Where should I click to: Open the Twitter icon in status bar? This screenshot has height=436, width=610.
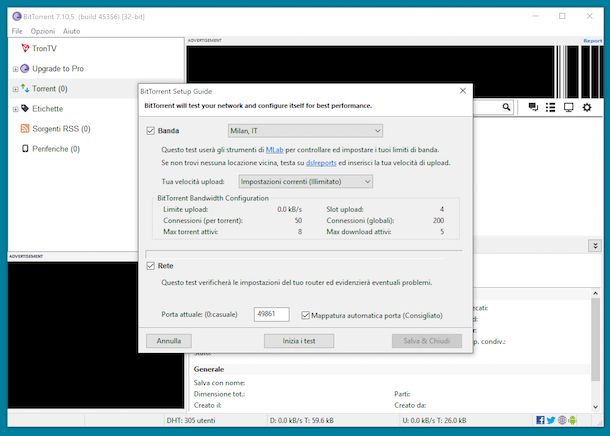[550, 420]
